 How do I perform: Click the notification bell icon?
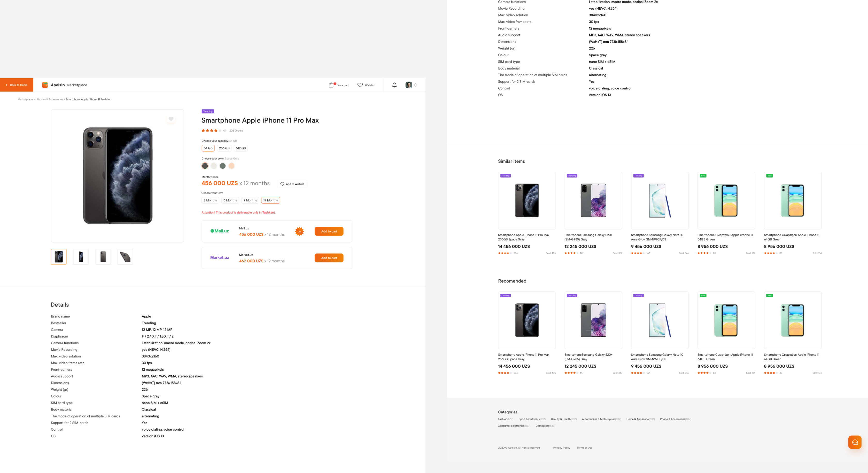pos(394,85)
